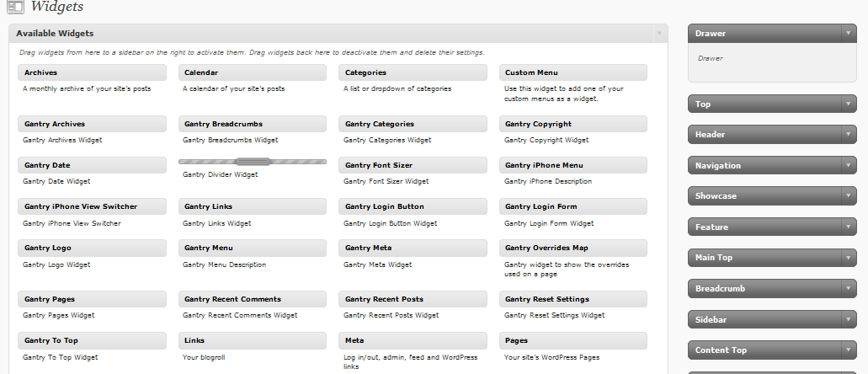Image resolution: width=868 pixels, height=374 pixels.
Task: Open the Navigation sidebar header
Action: coord(772,166)
